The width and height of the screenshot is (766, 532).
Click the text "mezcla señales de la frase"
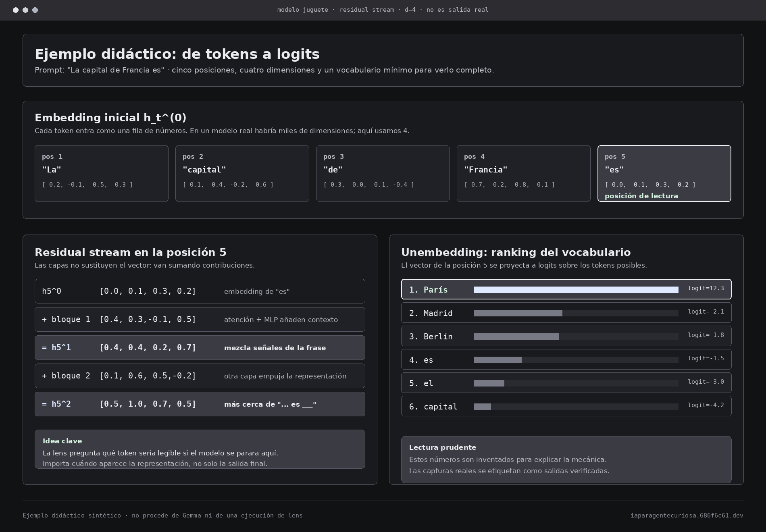pyautogui.click(x=275, y=348)
